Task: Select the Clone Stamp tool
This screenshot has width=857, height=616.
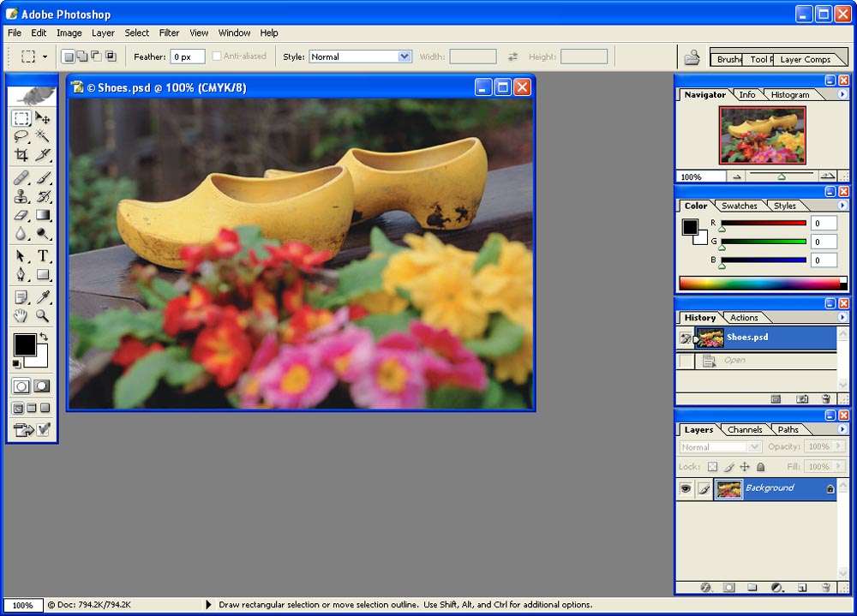Action: (21, 196)
